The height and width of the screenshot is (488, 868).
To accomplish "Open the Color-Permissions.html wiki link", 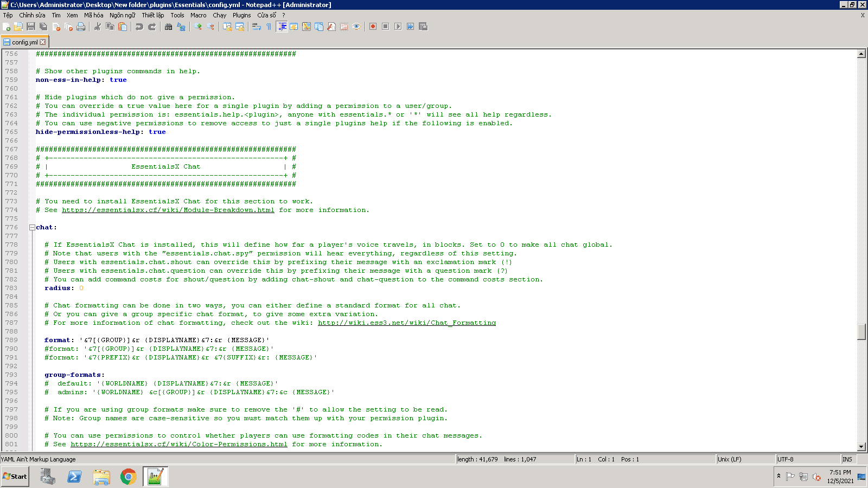I will (179, 445).
